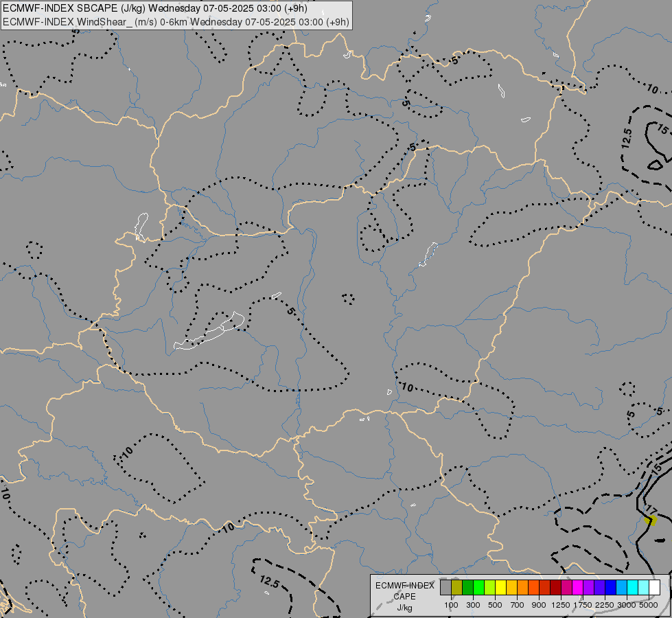Click the 1750 value in legend scale

pos(583,605)
